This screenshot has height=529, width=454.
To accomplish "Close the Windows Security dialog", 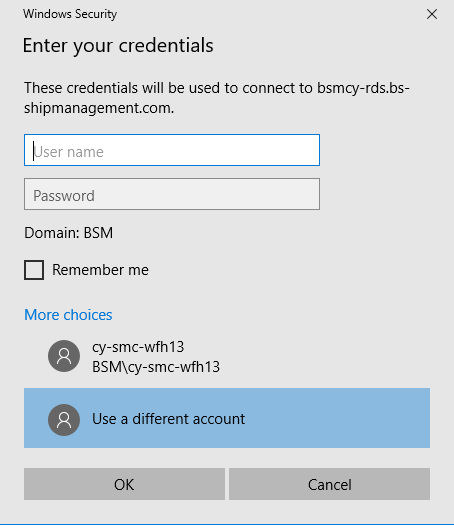I will point(432,14).
